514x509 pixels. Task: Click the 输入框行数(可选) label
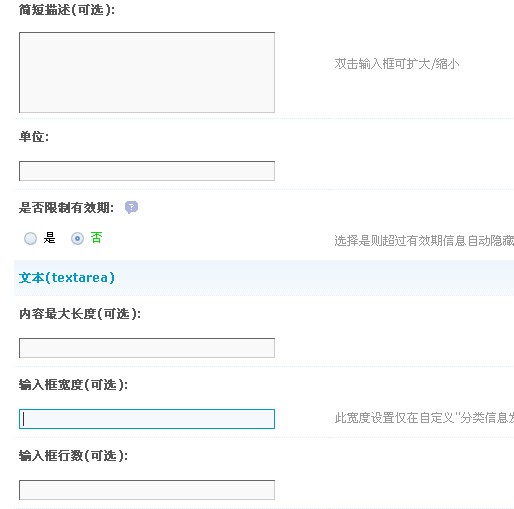pyautogui.click(x=73, y=456)
